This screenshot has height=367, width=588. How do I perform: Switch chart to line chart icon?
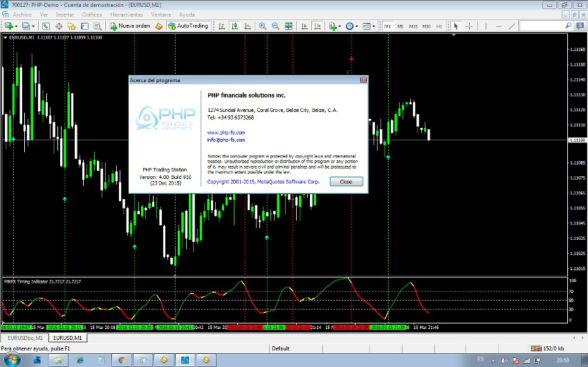point(248,26)
